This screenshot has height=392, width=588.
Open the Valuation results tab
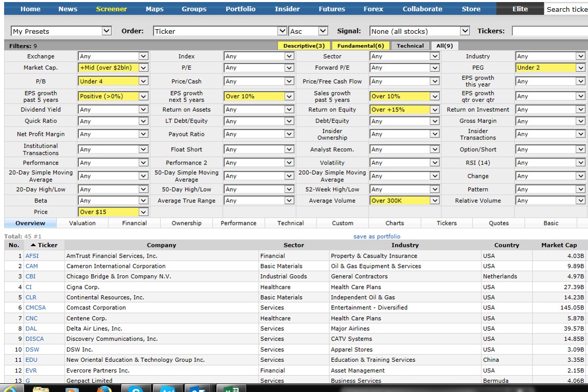[82, 222]
